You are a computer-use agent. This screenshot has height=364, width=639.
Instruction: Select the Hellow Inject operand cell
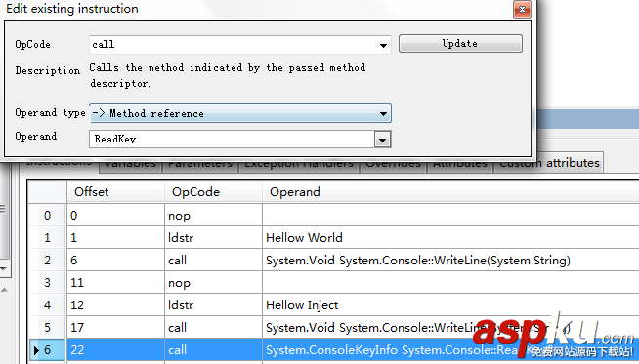[x=450, y=305]
